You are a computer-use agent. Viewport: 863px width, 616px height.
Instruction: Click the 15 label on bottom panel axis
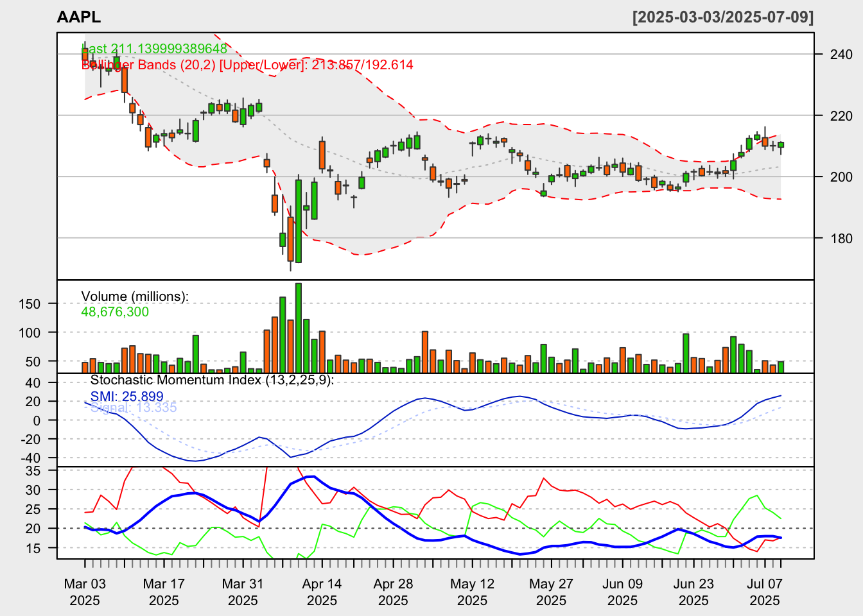(x=33, y=549)
